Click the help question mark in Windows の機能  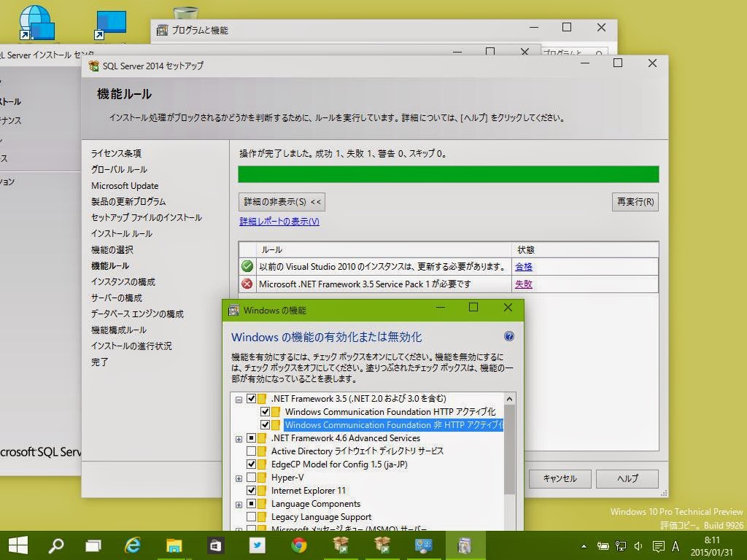click(x=508, y=337)
